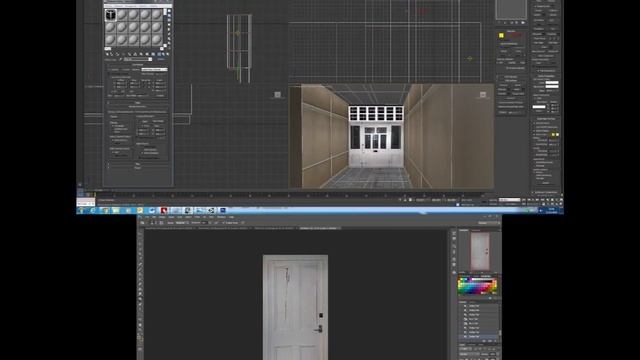Switch to the highlighted Photoshop document tab

[x=319, y=228]
